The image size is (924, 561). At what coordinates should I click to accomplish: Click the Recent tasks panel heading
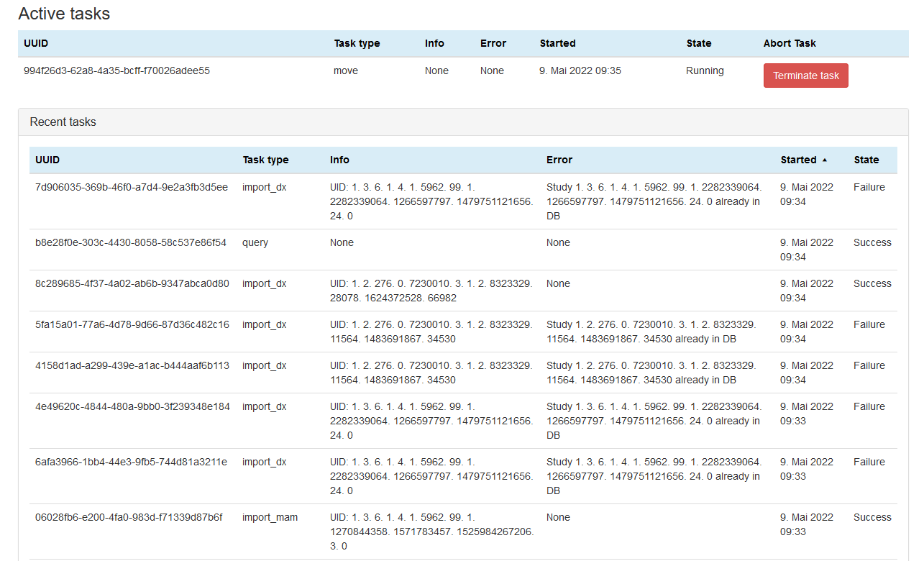click(63, 122)
